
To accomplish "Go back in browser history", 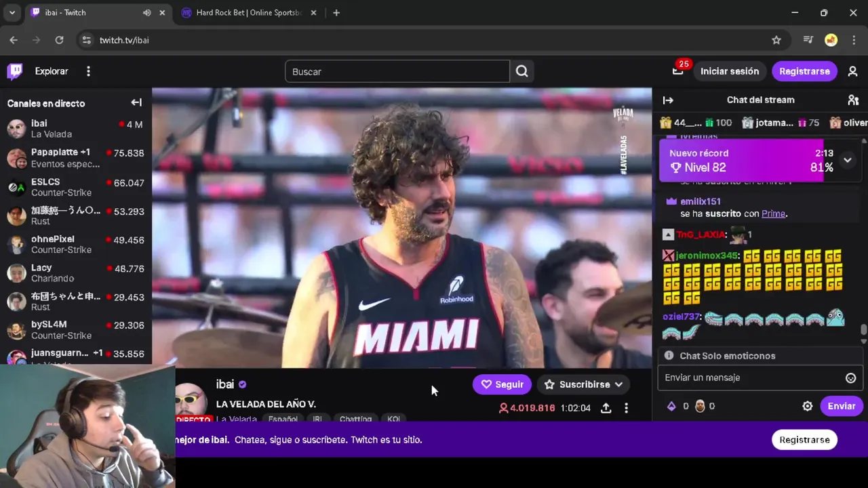I will (x=14, y=40).
